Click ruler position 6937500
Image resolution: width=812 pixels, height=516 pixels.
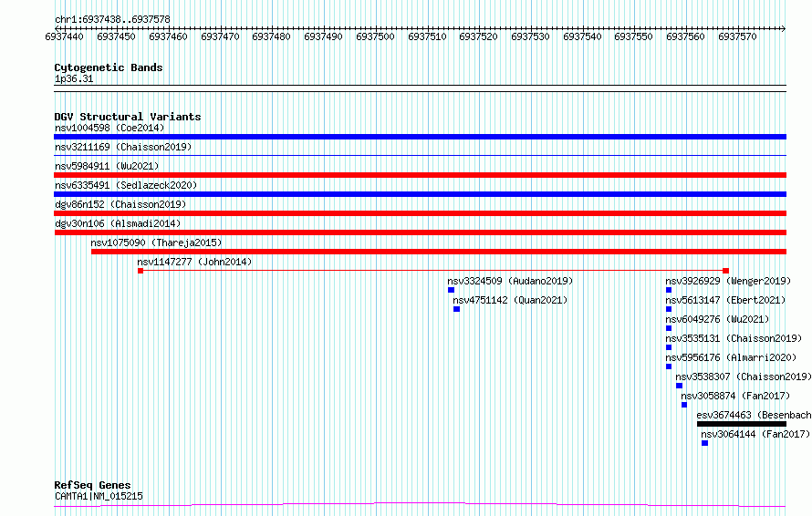(375, 36)
